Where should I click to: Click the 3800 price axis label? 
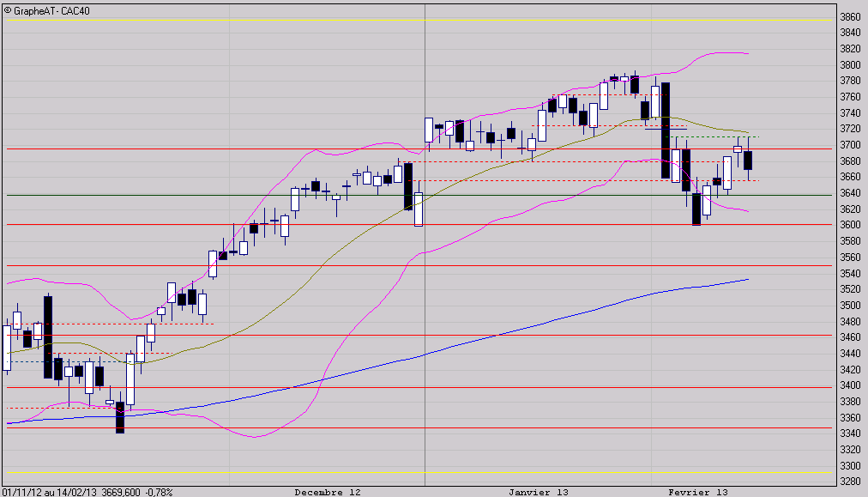pyautogui.click(x=850, y=65)
